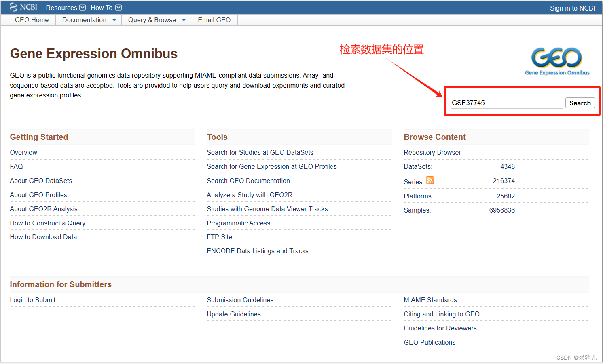Open Submission Guidelines link
603x364 pixels.
(240, 300)
